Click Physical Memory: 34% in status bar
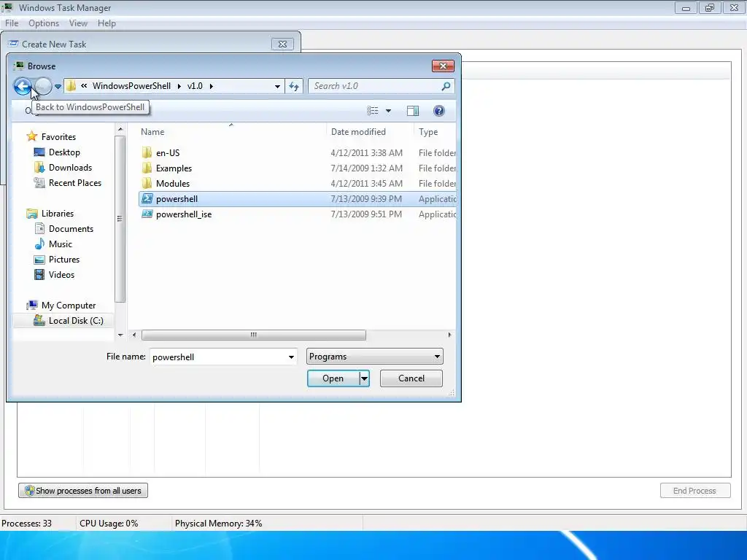747x560 pixels. coord(218,524)
